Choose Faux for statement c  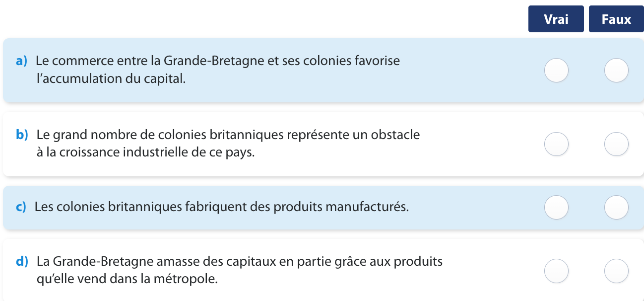(616, 207)
